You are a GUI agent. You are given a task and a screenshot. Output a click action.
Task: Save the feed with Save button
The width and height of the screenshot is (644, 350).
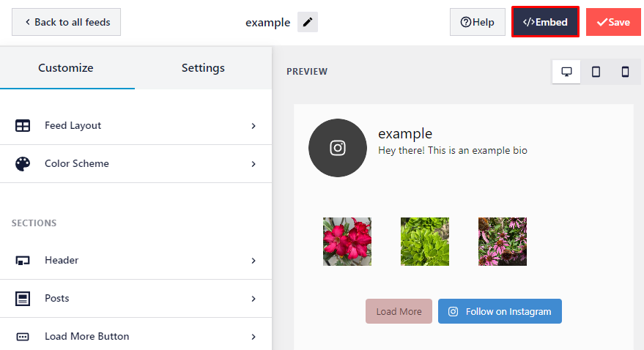(613, 22)
